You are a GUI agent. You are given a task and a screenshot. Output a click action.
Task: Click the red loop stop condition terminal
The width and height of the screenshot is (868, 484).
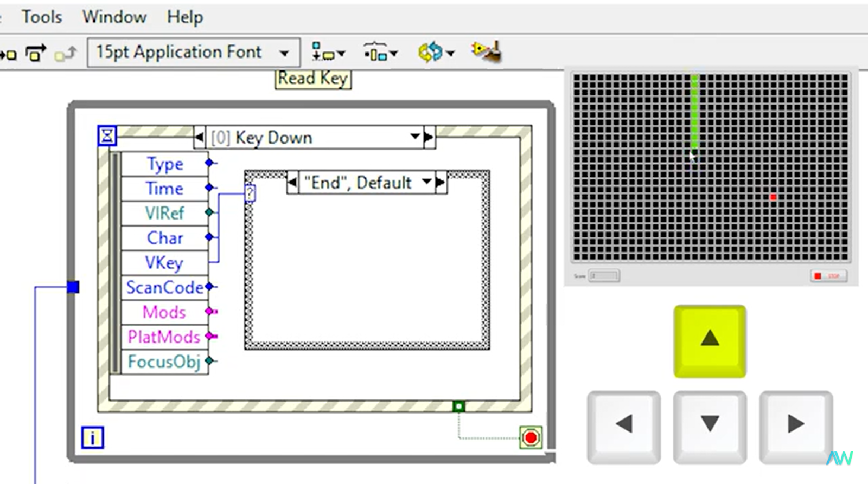(x=531, y=437)
